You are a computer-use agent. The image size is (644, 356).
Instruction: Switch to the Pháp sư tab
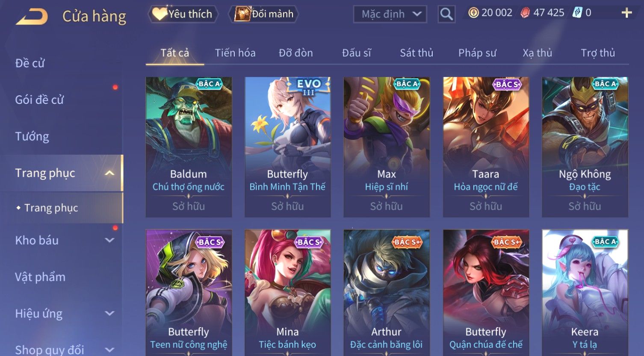click(477, 53)
